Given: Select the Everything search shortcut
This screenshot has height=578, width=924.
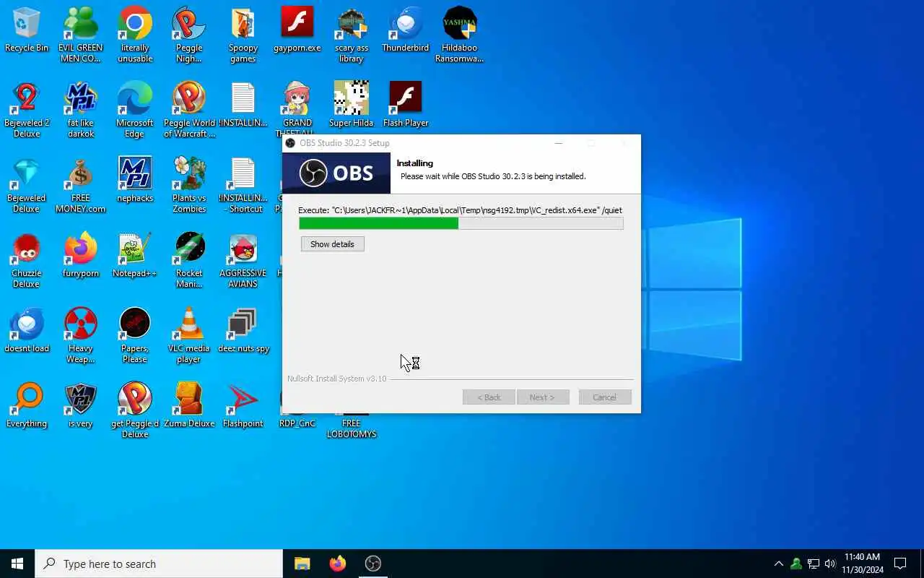Looking at the screenshot, I should [x=27, y=406].
